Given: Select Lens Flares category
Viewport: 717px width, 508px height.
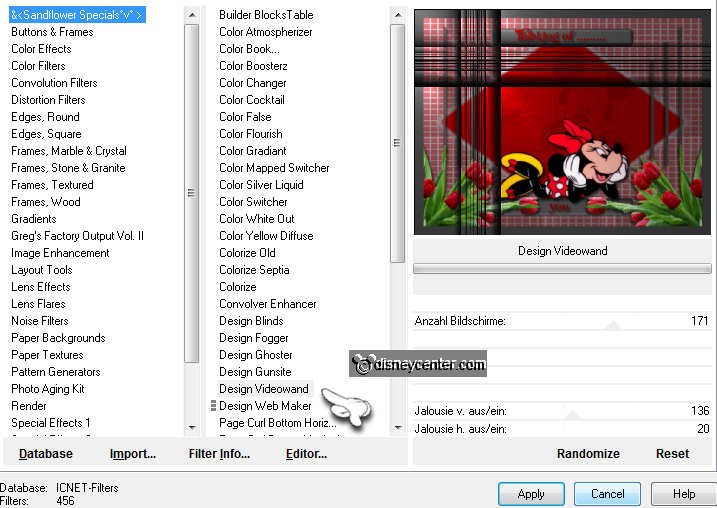Looking at the screenshot, I should (x=38, y=304).
